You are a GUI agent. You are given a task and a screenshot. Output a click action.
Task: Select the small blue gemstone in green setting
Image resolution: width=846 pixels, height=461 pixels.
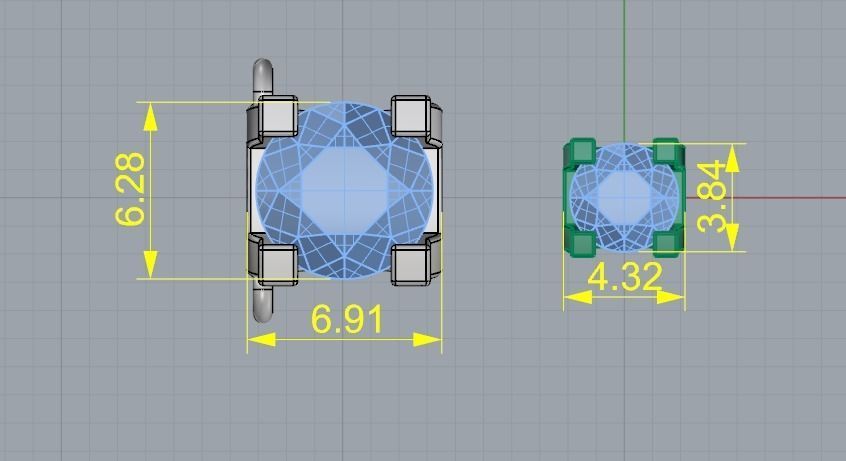point(624,198)
